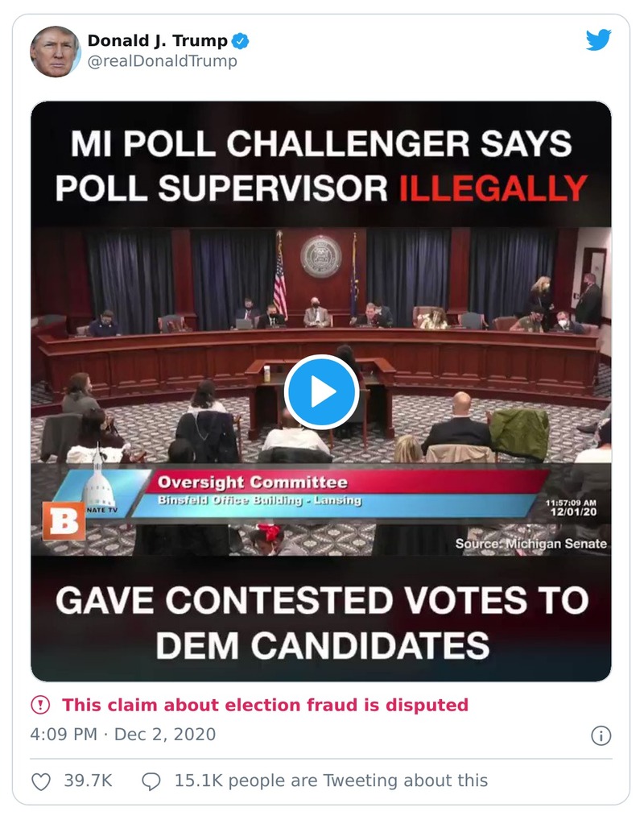Click the 'Oversight Committee' banner in video
Viewport: 644px width, 824px height.
[x=253, y=483]
